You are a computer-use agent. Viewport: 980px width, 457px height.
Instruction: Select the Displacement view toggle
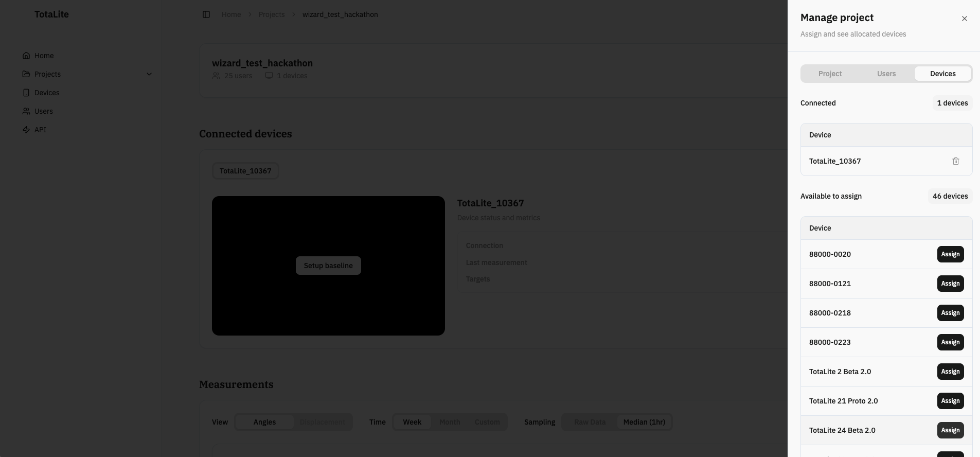[323, 422]
